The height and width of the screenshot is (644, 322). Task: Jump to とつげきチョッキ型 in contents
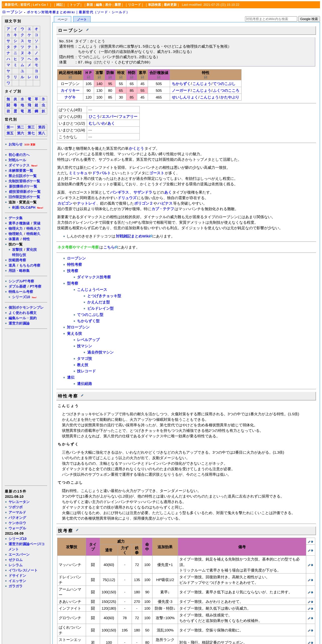pyautogui.click(x=104, y=296)
